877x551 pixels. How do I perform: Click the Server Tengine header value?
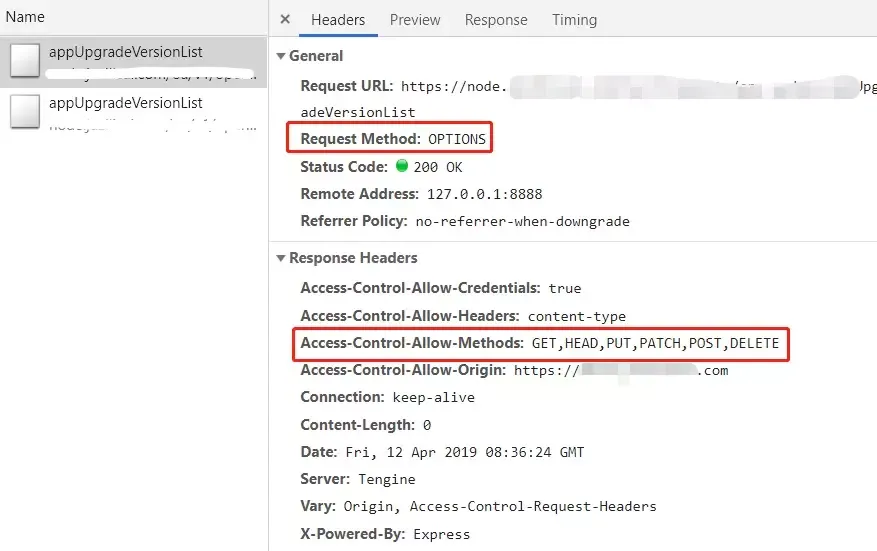(x=386, y=479)
